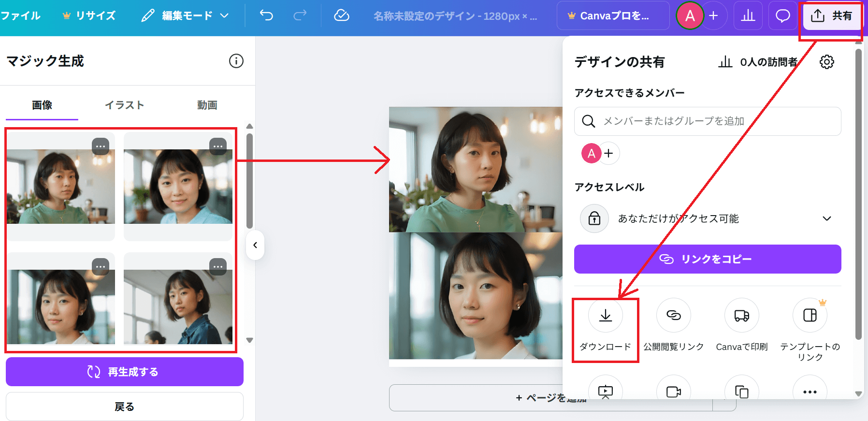
Task: Select the woman in the denim jacket image
Action: (178, 306)
